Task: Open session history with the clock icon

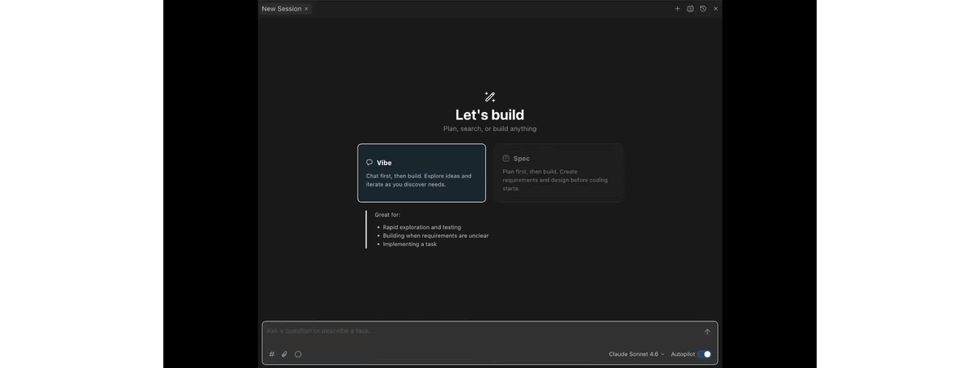Action: pyautogui.click(x=703, y=9)
